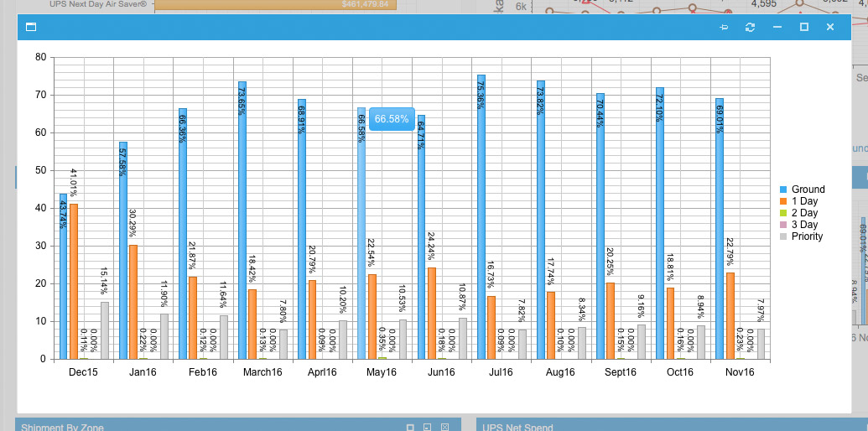Viewport: 868px width, 431px height.
Task: Click the May16 Ground blue bar
Action: pyautogui.click(x=361, y=252)
